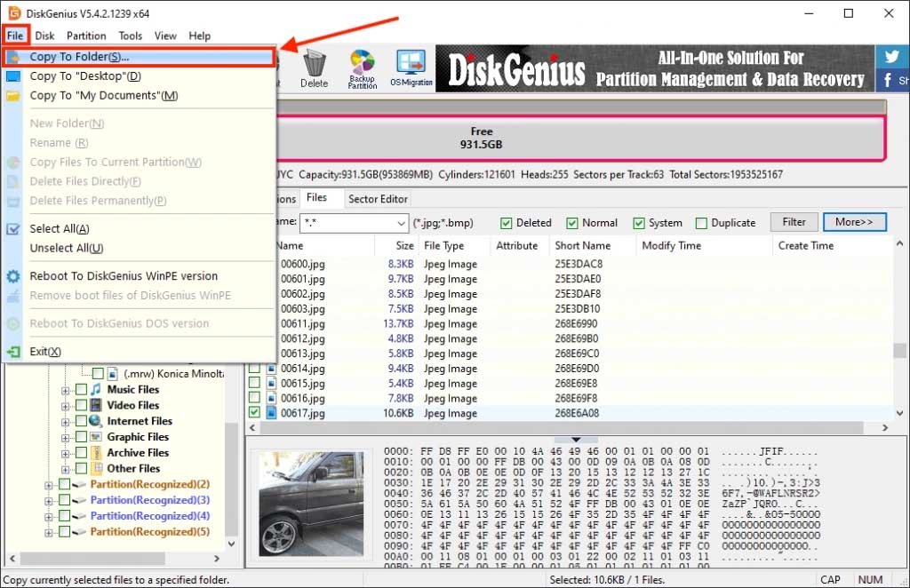Click the Internet Files globe icon
This screenshot has width=910, height=588.
pyautogui.click(x=96, y=421)
